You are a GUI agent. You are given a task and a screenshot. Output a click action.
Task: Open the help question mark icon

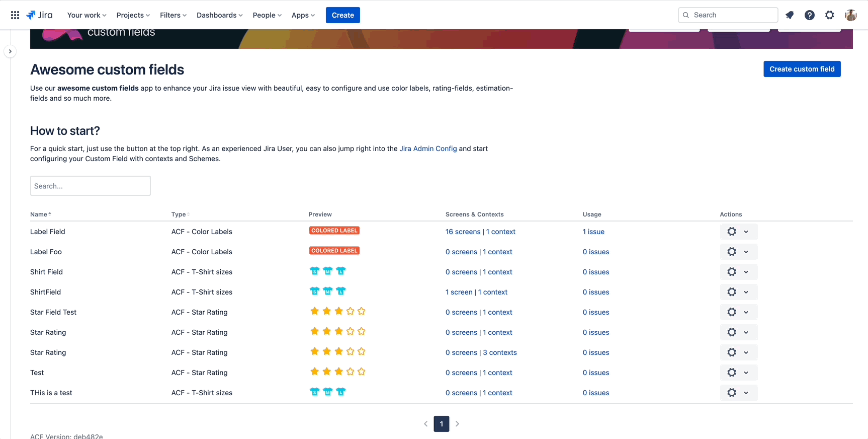[810, 15]
